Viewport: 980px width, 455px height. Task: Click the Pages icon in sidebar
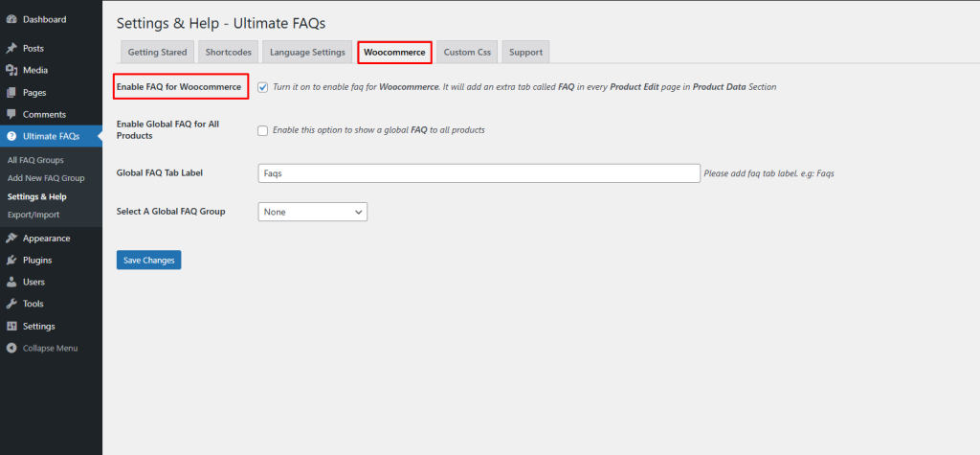point(11,93)
